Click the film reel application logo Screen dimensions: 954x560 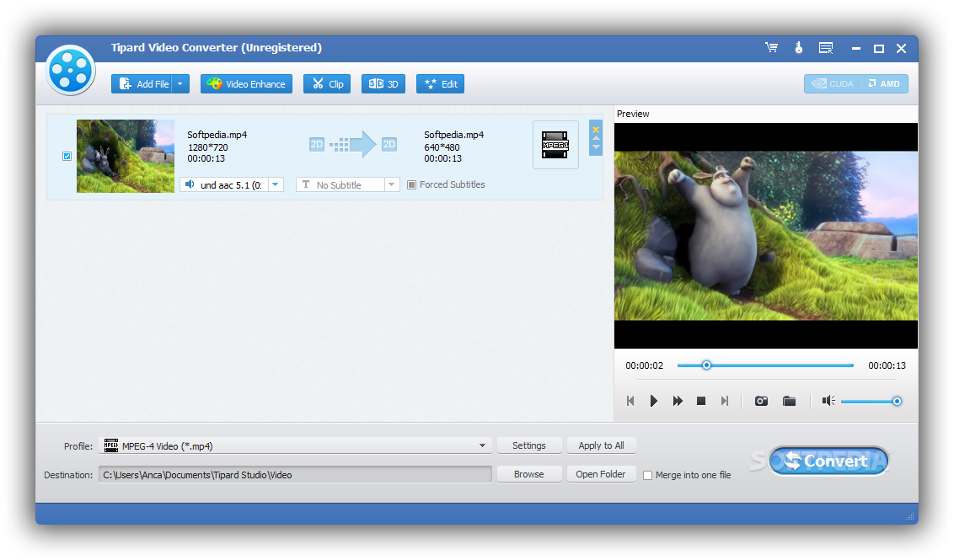(x=71, y=70)
